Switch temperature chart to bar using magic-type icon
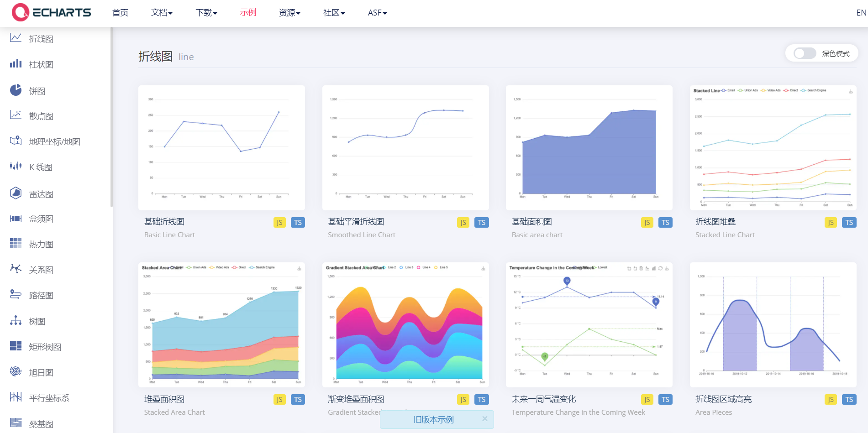The height and width of the screenshot is (433, 868). [x=655, y=268]
